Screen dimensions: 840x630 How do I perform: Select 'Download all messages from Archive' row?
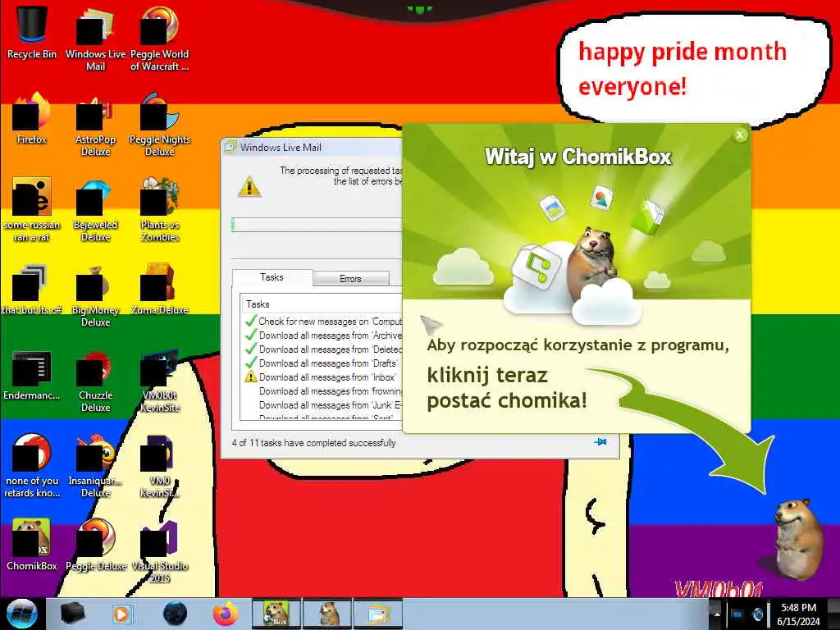click(x=323, y=336)
